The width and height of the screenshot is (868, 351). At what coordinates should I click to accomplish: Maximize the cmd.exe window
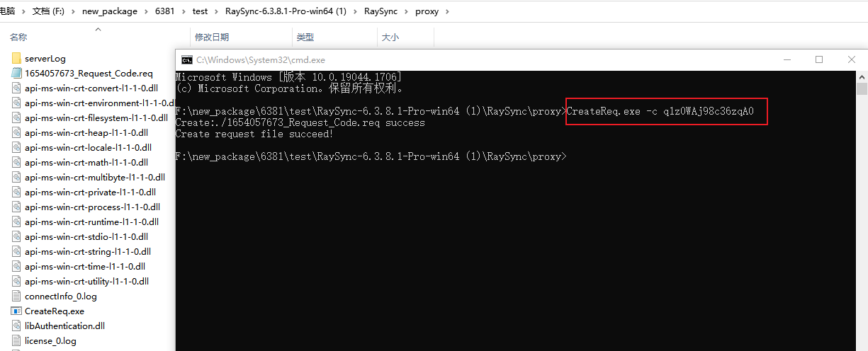819,60
